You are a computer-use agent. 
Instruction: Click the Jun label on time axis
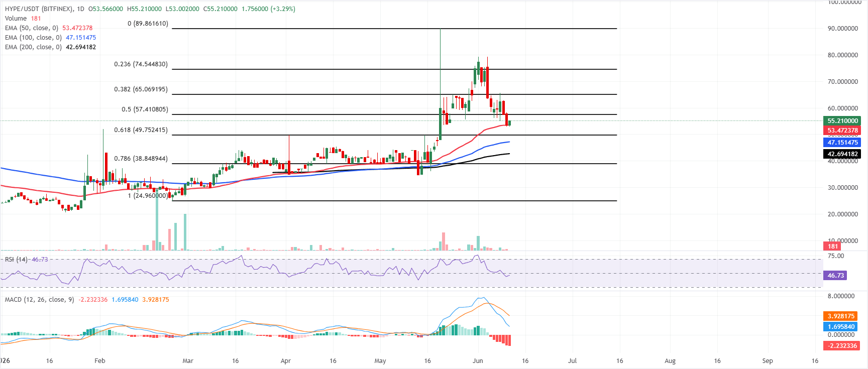click(x=478, y=361)
